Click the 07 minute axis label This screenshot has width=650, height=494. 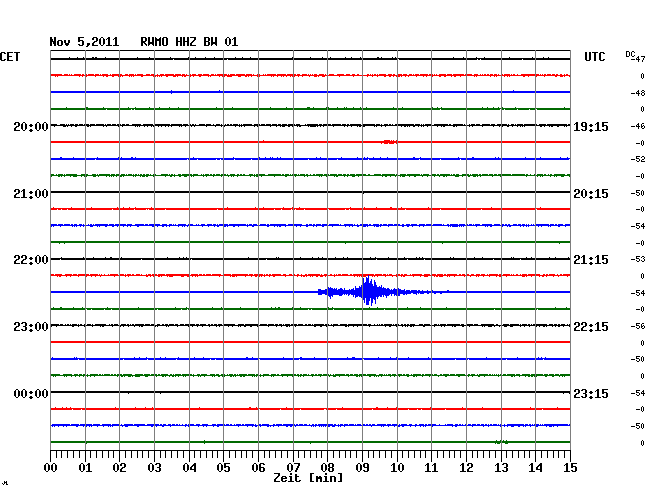(x=293, y=467)
